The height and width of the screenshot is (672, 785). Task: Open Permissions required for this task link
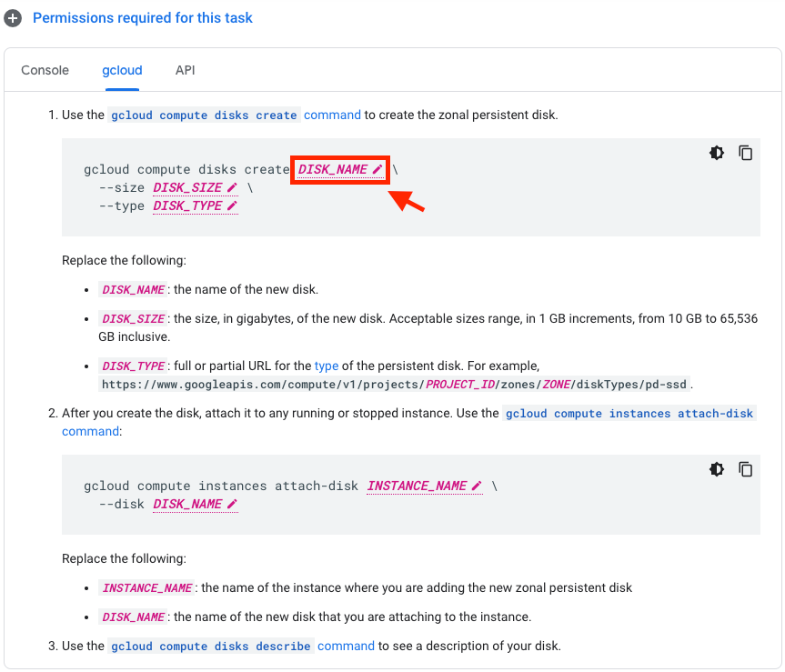coord(143,18)
